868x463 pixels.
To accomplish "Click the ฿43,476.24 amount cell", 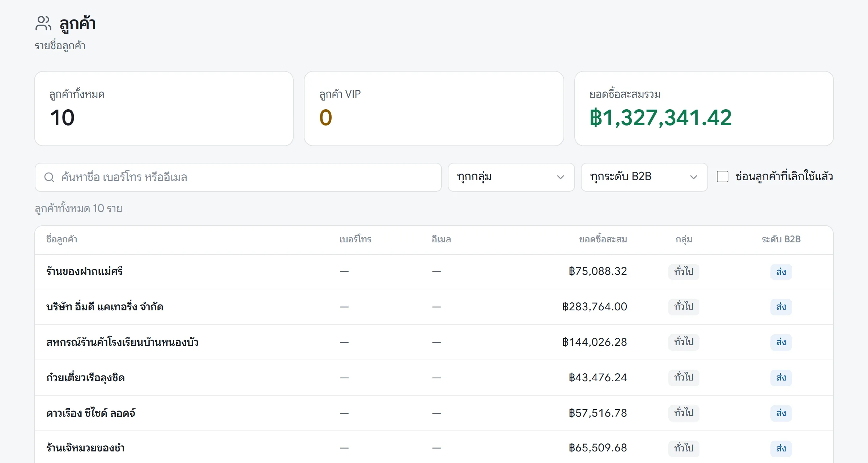I will click(598, 378).
